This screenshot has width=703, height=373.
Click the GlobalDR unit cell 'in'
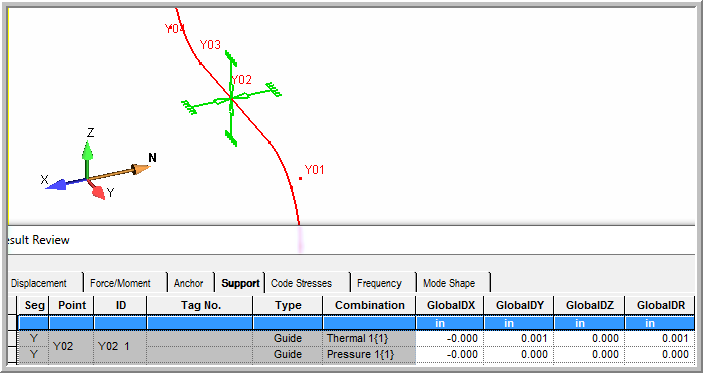(660, 323)
